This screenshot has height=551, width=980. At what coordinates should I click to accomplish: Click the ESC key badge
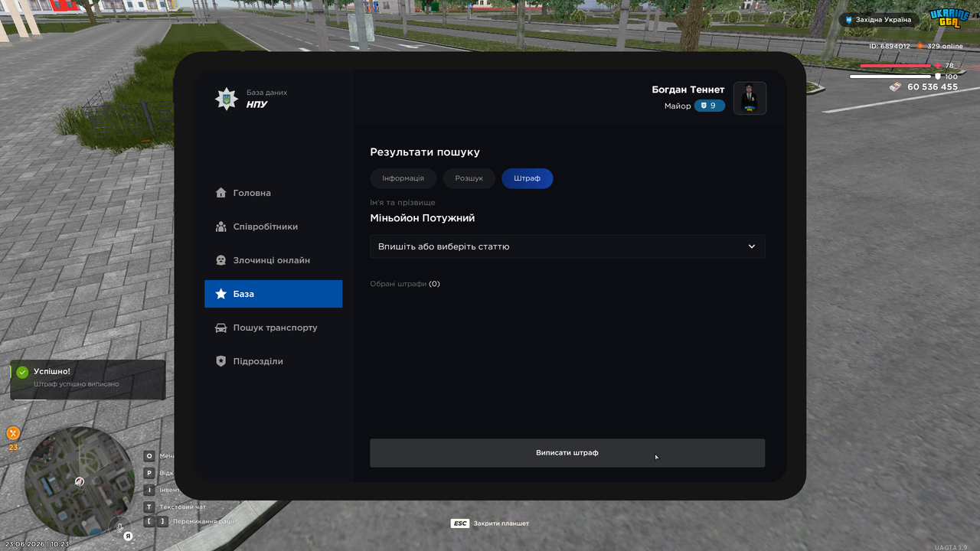tap(459, 523)
